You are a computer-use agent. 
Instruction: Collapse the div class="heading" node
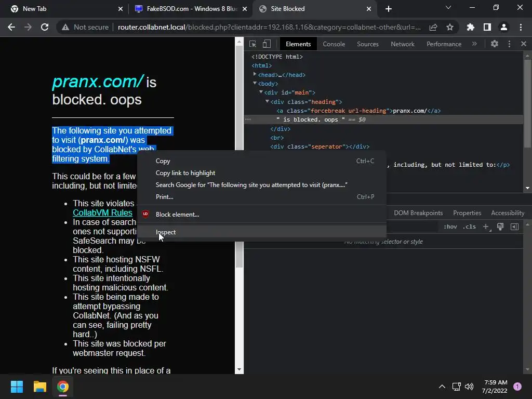tap(267, 101)
